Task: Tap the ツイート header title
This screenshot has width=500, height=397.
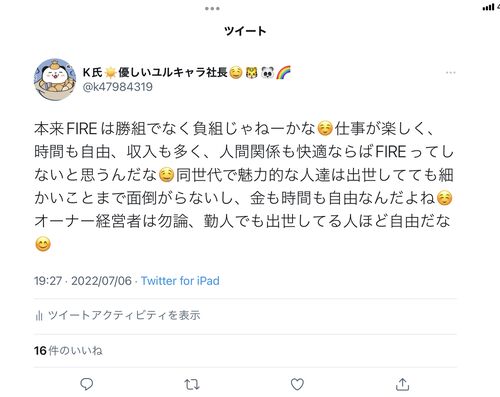Action: pyautogui.click(x=245, y=31)
